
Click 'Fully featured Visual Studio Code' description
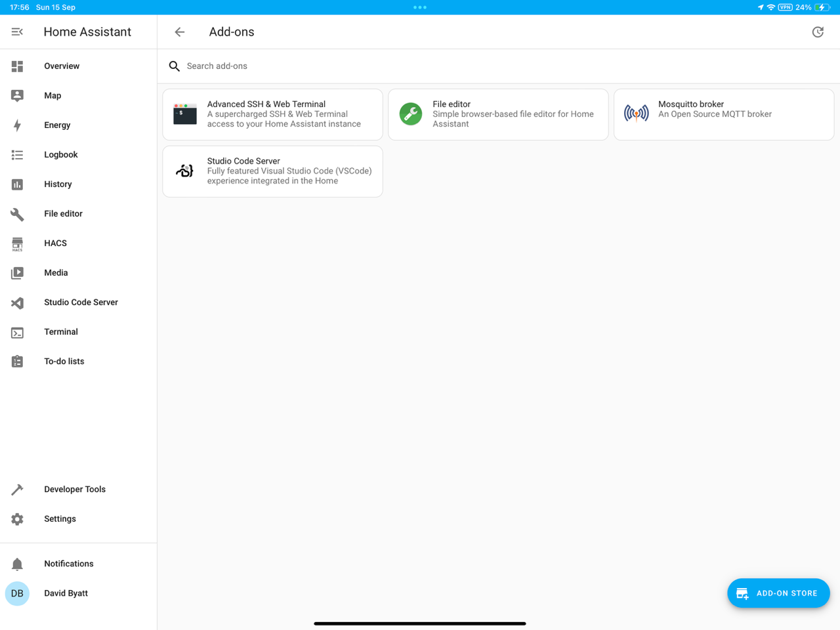click(x=289, y=176)
